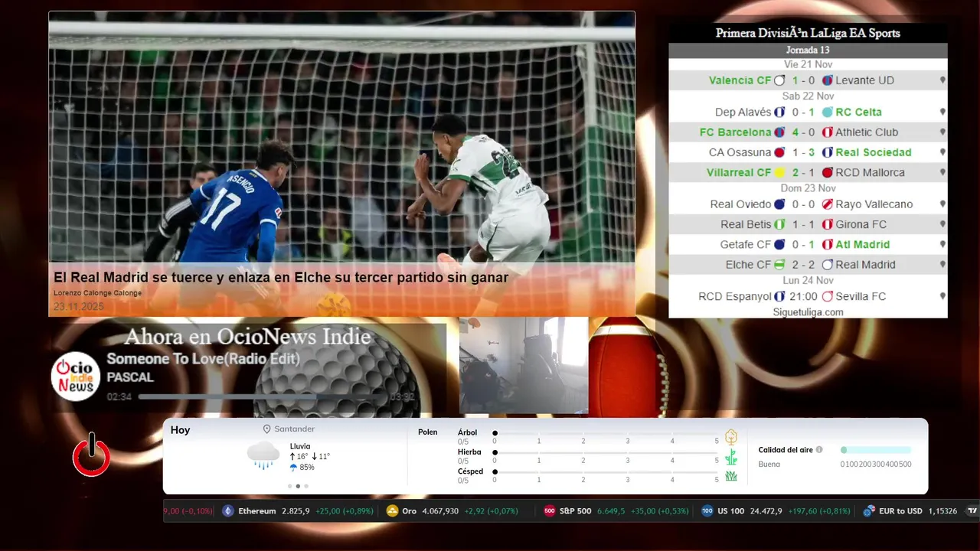The width and height of the screenshot is (980, 551).
Task: Click the Real Madrid crest icon
Action: click(827, 265)
